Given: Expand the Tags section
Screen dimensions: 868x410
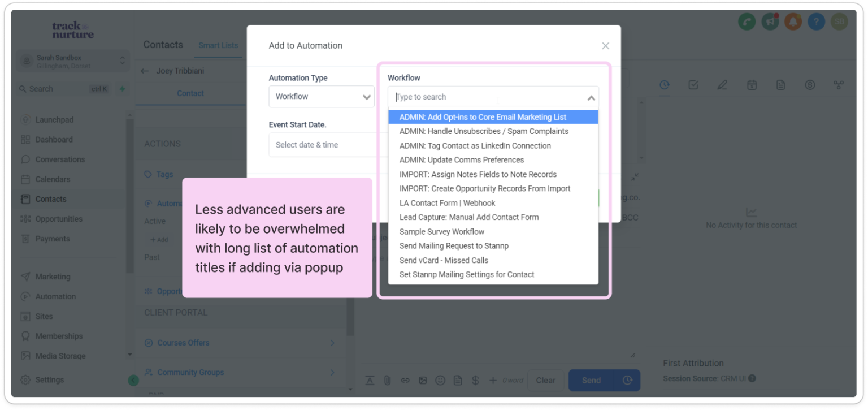Looking at the screenshot, I should (164, 175).
